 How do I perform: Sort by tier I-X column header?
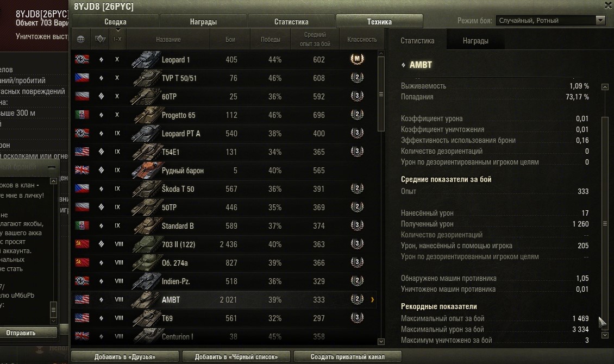point(117,39)
